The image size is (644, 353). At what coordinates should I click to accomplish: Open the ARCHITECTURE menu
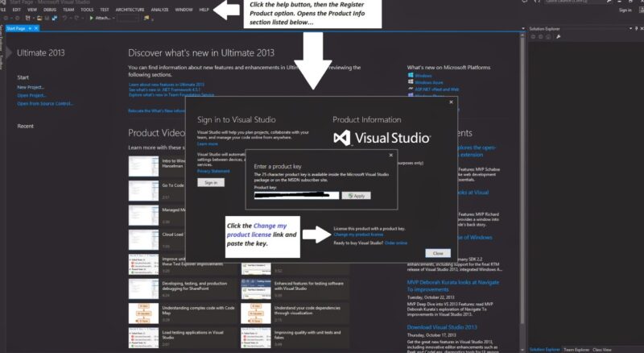(130, 10)
